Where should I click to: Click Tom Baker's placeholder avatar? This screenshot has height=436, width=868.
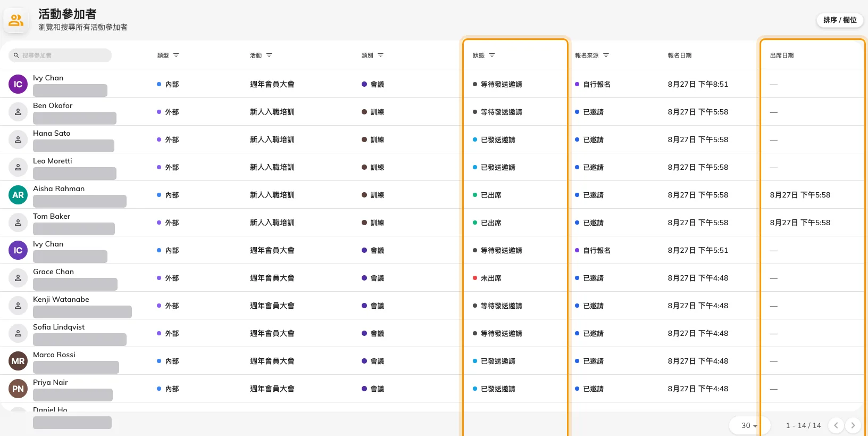coord(18,223)
